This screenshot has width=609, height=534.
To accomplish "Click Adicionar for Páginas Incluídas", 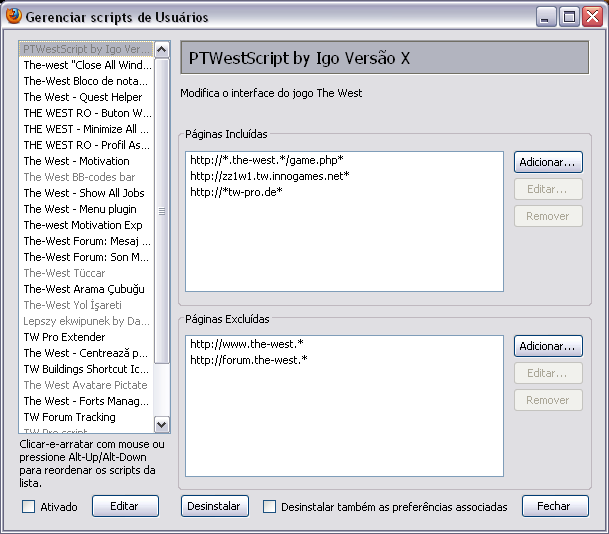I will 548,162.
